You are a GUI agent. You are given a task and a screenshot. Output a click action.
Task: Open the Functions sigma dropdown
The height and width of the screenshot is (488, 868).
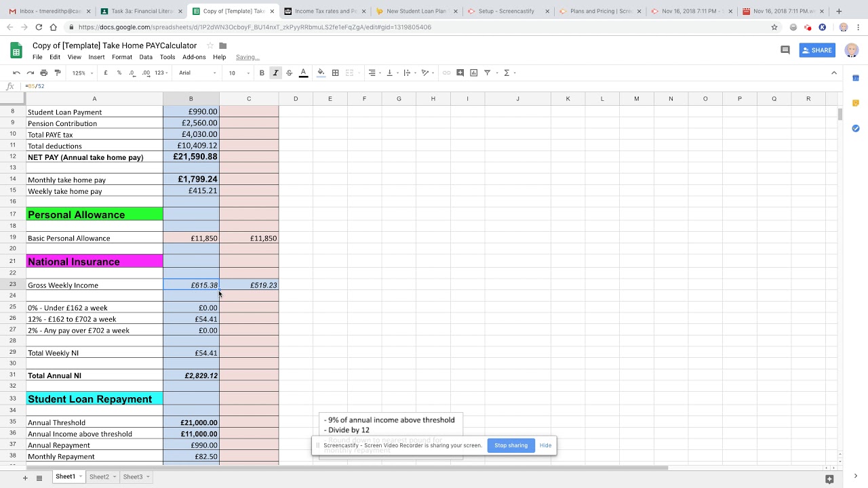tap(509, 73)
